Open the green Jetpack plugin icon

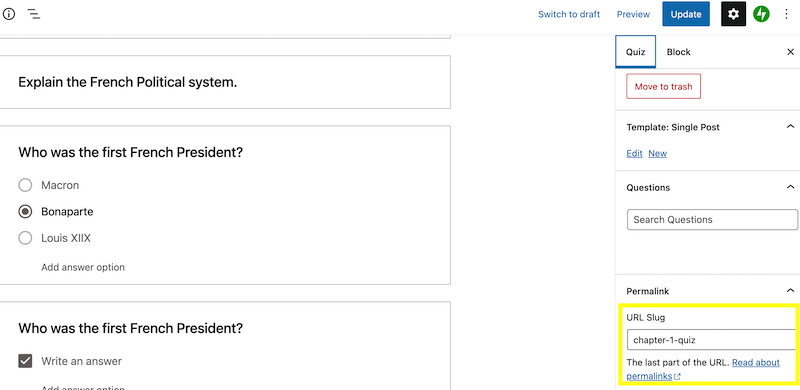coord(761,14)
